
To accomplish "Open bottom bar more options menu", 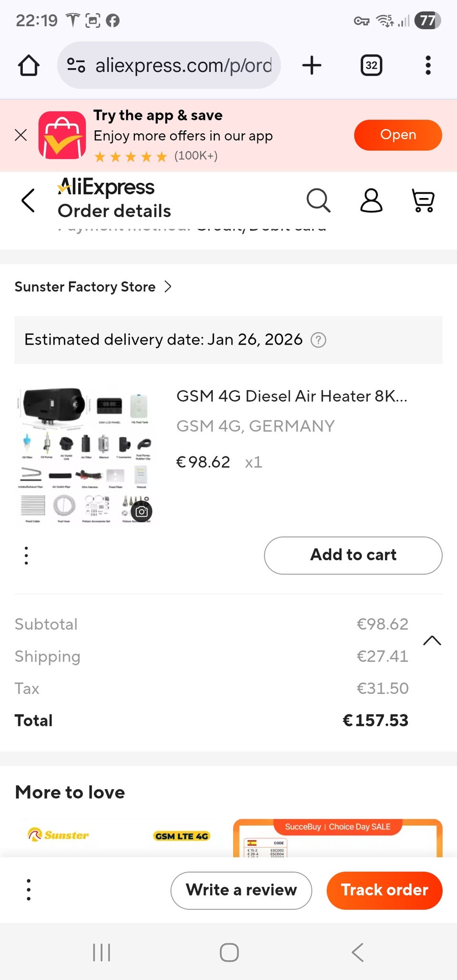I will click(x=29, y=890).
